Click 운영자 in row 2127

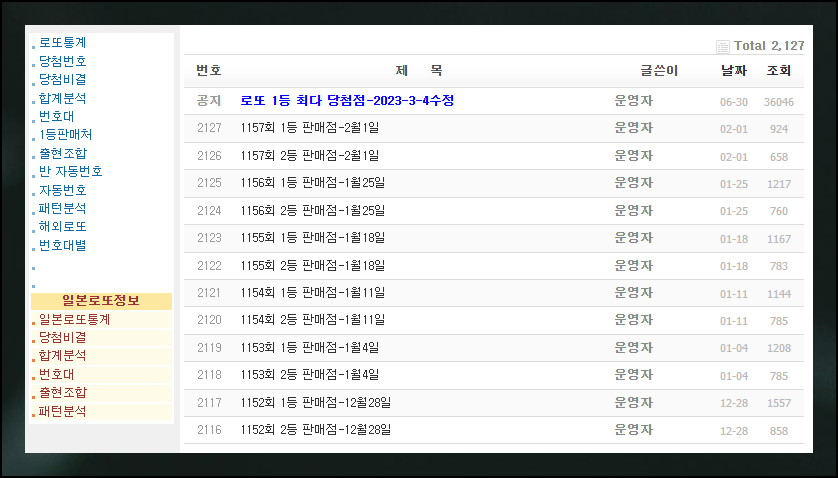[634, 128]
